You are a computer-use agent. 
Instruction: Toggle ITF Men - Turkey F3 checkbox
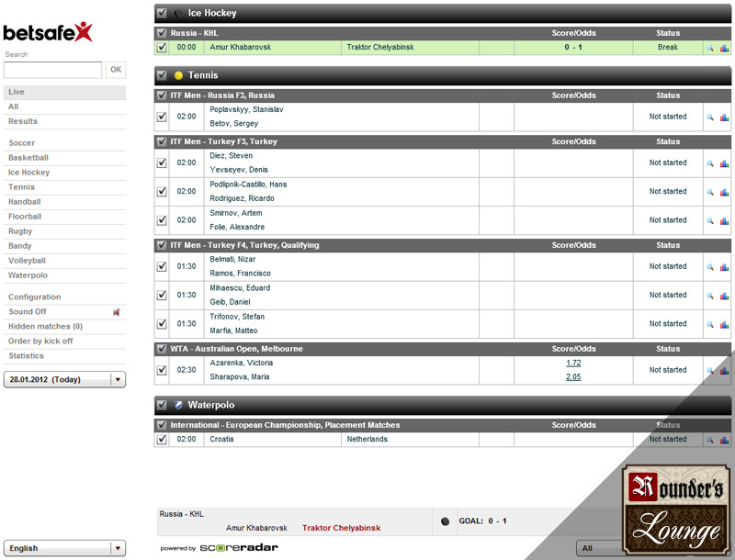point(162,141)
